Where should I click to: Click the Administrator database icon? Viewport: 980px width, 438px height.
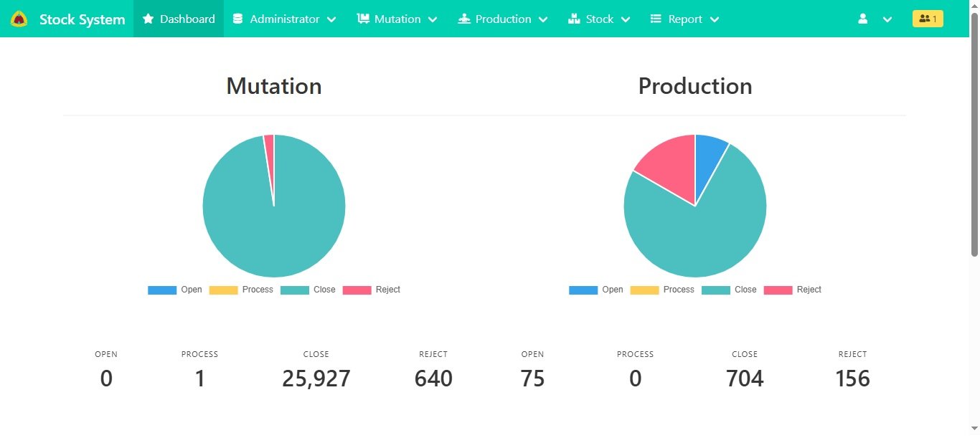238,19
